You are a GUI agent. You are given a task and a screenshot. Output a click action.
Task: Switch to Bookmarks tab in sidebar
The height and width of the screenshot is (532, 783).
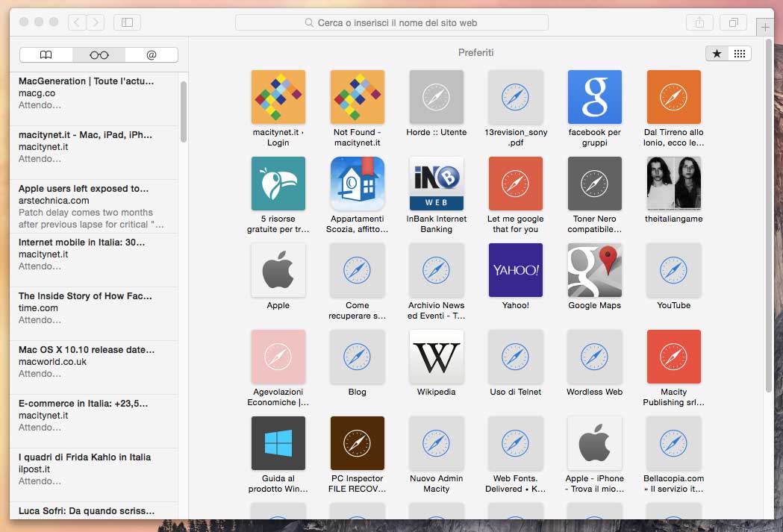coord(46,54)
